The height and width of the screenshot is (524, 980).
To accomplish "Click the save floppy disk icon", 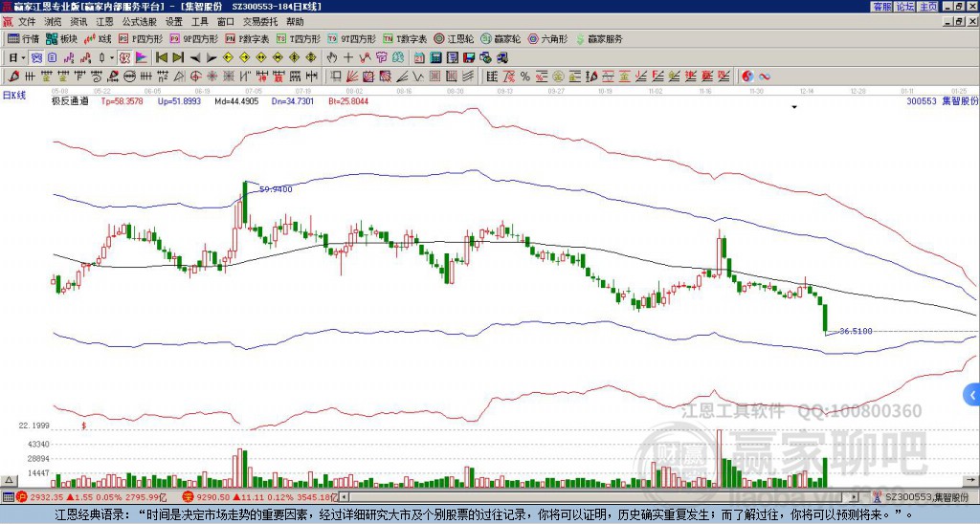I will (469, 58).
